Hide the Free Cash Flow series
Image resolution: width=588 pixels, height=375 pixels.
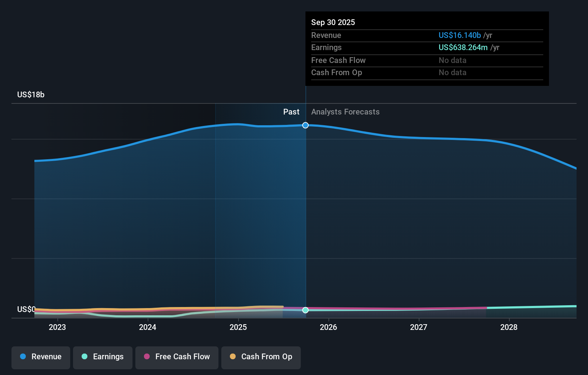click(x=177, y=357)
